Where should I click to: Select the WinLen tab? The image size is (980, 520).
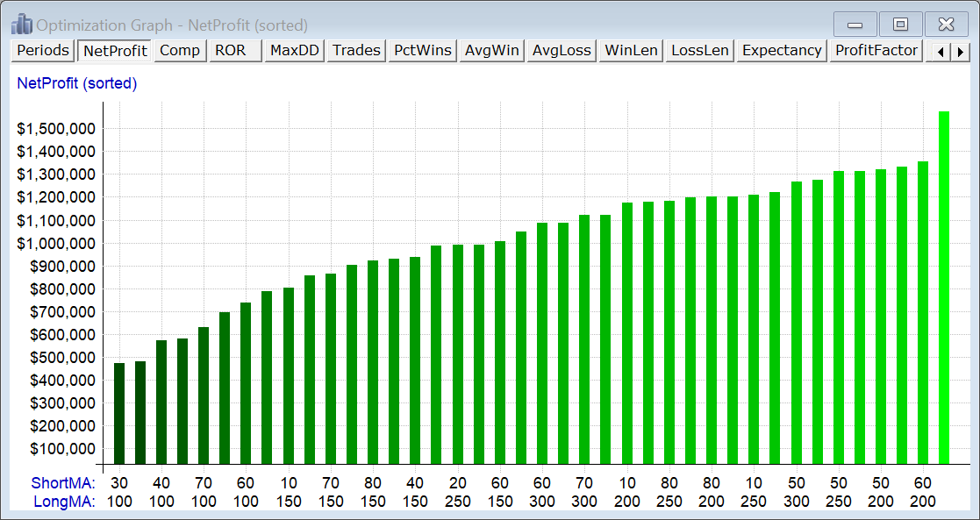631,51
